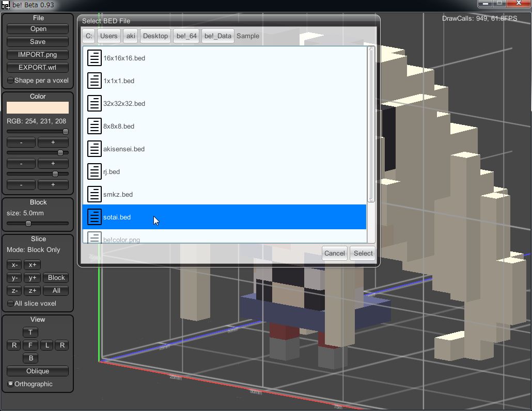
Task: Go to be!_Data folder in breadcrumb
Action: point(217,36)
